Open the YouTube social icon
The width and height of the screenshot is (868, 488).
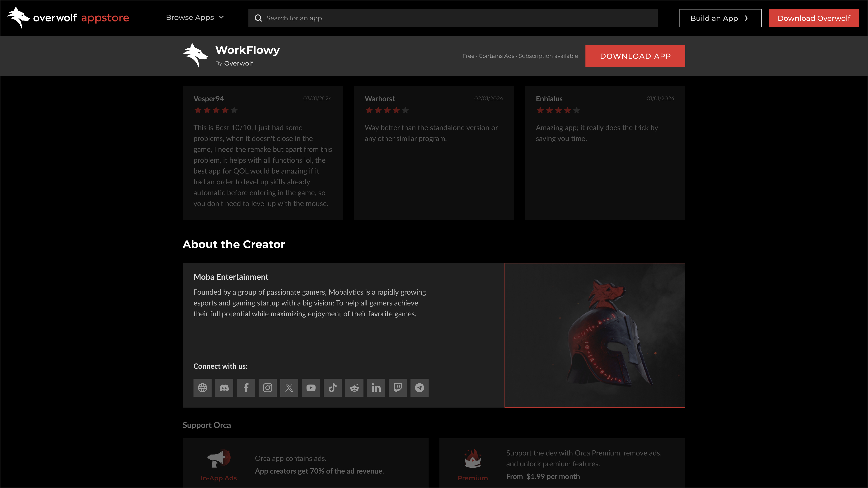tap(311, 388)
